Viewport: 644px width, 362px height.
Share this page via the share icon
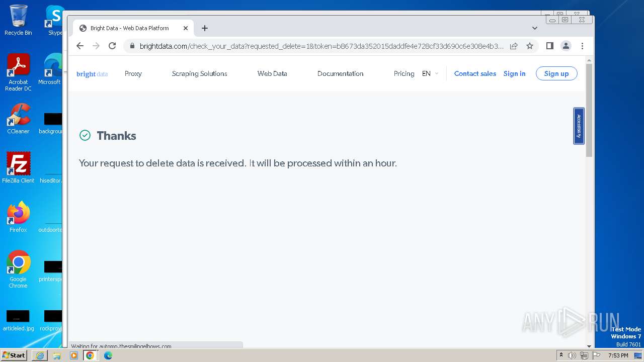click(514, 46)
